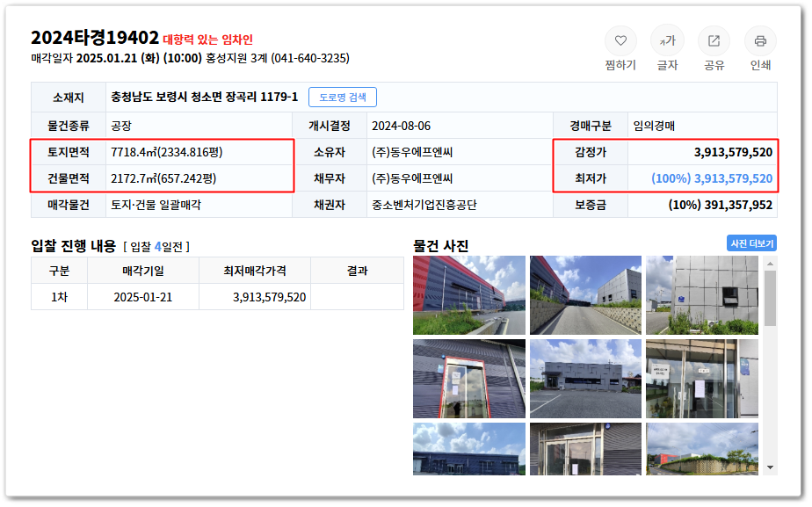Click the heart 찜하기 icon

pyautogui.click(x=620, y=41)
